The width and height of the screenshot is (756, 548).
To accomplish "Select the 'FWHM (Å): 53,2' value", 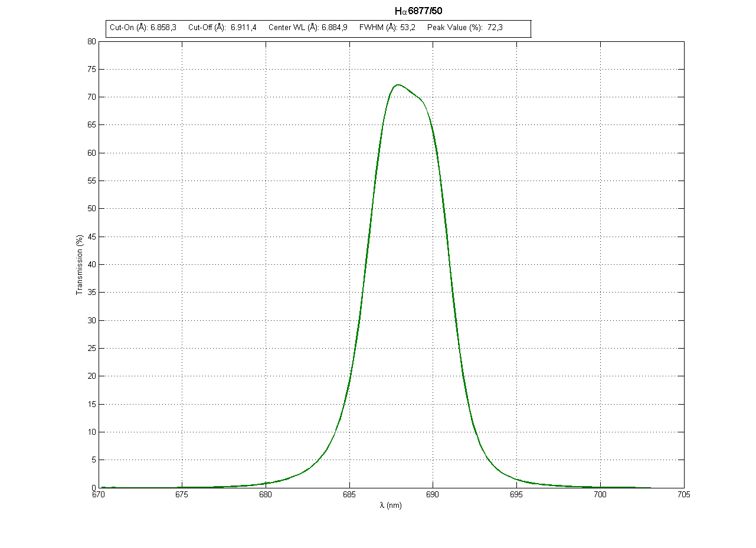I will [x=387, y=28].
